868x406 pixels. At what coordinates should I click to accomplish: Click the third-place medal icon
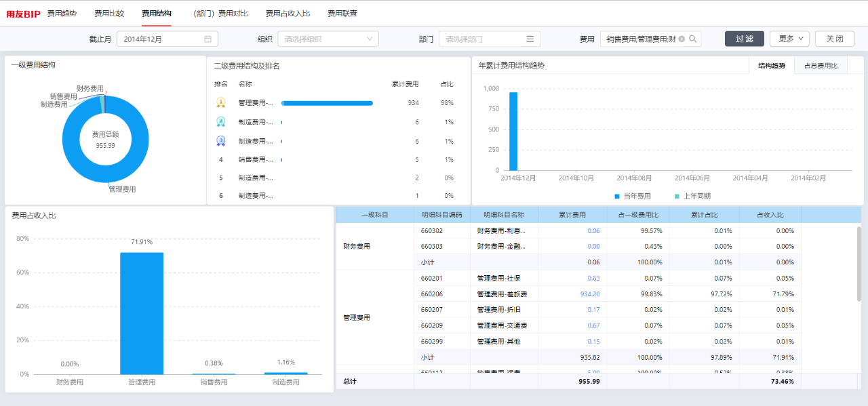pos(220,141)
